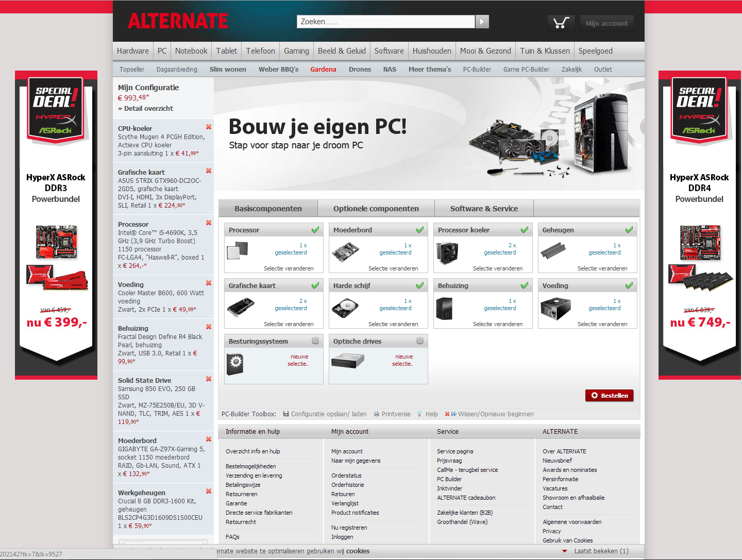This screenshot has height=560, width=742.
Task: Open the shopping cart icon
Action: [x=561, y=23]
